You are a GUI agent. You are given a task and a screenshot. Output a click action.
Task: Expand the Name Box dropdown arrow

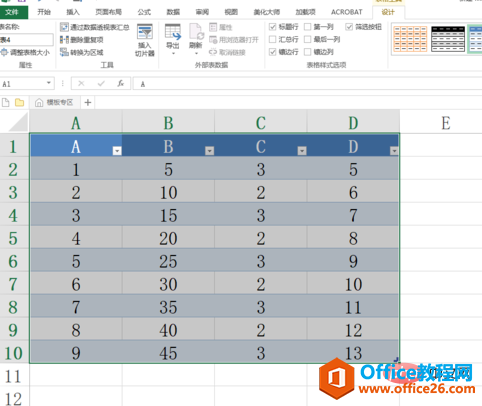point(49,83)
